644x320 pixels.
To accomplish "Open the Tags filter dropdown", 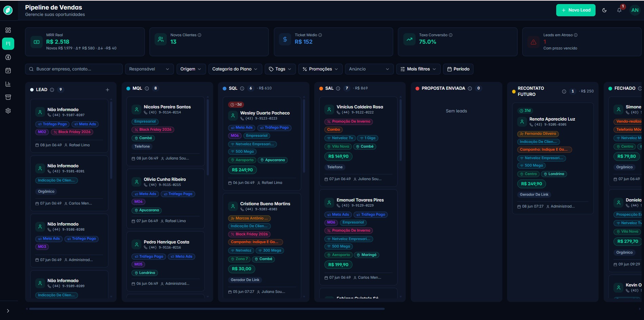I will pyautogui.click(x=280, y=69).
